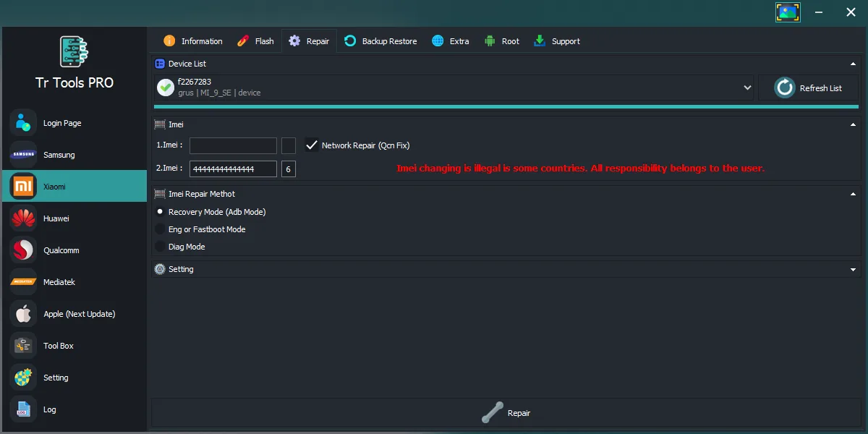
Task: Click the red Imei changing warning text
Action: (581, 168)
